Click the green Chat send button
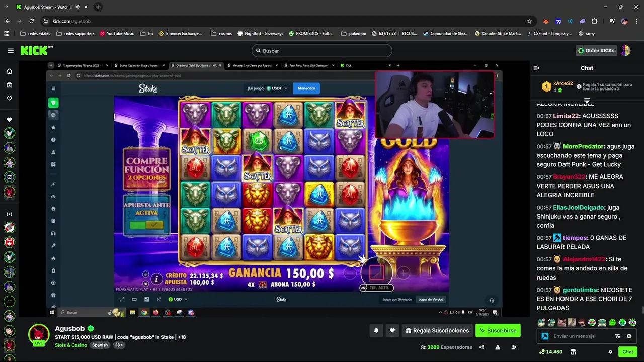The image size is (644, 362). [627, 352]
